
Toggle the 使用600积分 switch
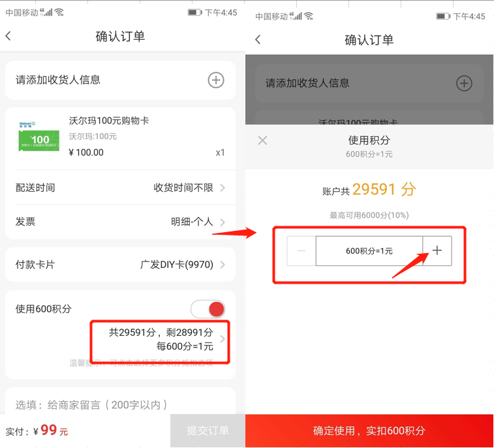(x=208, y=309)
